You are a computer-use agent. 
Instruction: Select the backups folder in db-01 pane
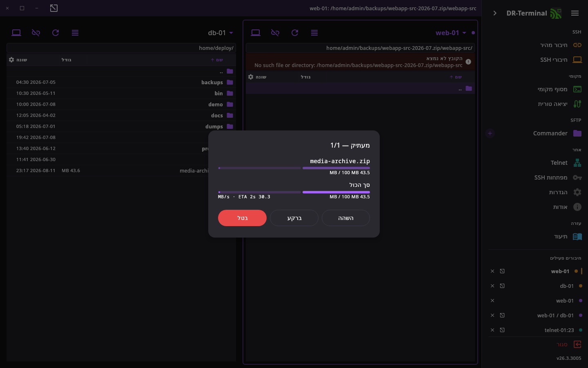(121, 82)
